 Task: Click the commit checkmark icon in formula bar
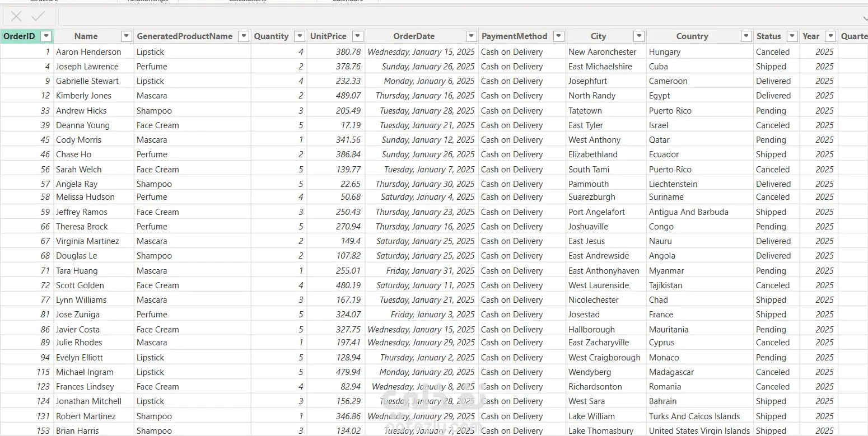[38, 16]
